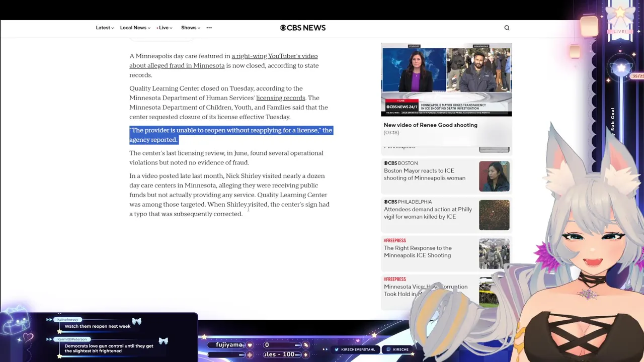Screen dimensions: 644x362
Task: Click the LIVE badge in stream overlay
Action: (619, 32)
